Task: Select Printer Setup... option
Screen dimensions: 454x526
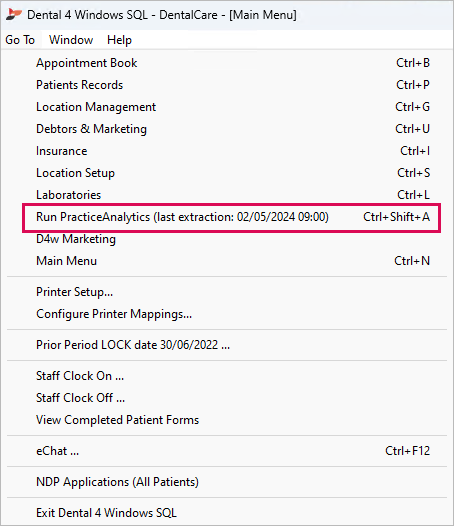Action: 227,292
